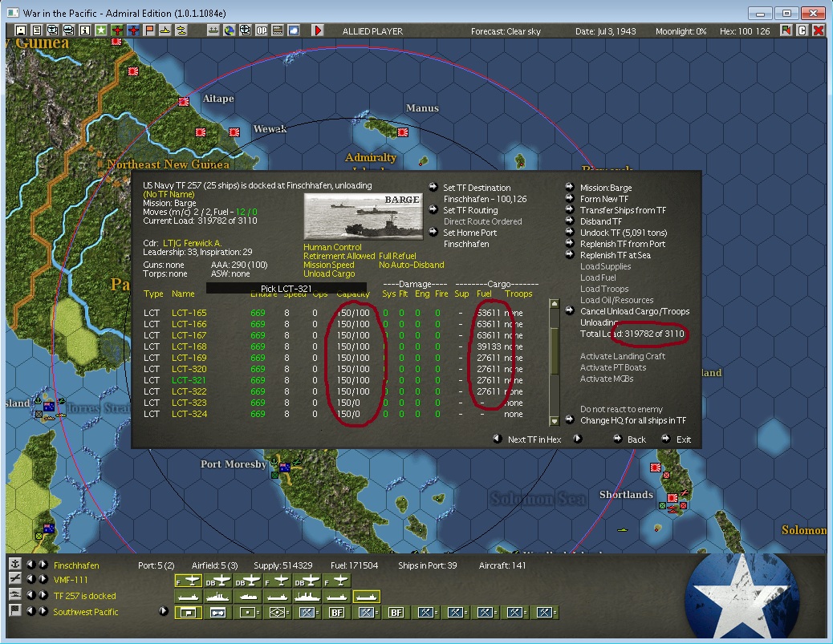Change Mission: Barge setting
The height and width of the screenshot is (644, 833).
point(606,188)
